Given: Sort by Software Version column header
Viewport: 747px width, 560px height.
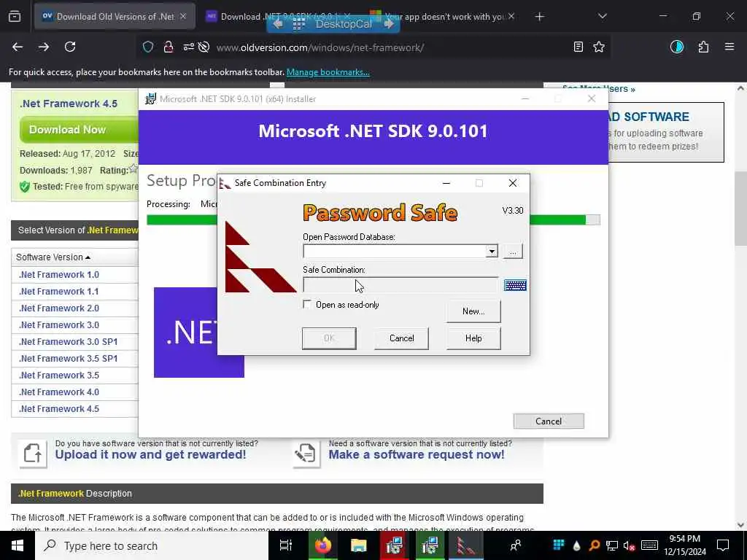Looking at the screenshot, I should (x=53, y=257).
